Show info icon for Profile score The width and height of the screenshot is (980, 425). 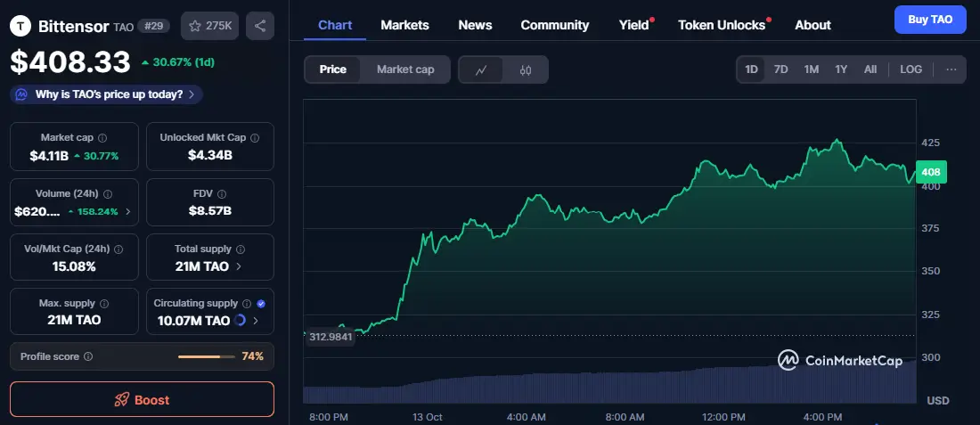88,357
